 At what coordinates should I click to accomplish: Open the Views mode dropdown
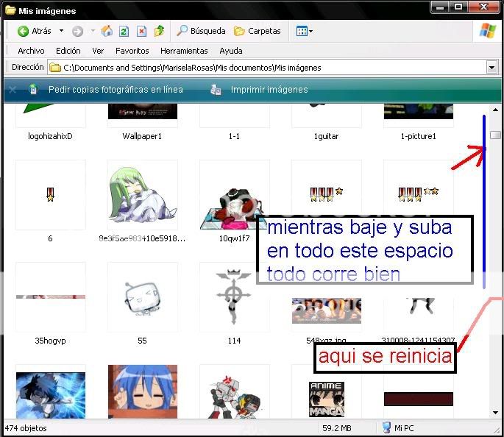coord(304,31)
